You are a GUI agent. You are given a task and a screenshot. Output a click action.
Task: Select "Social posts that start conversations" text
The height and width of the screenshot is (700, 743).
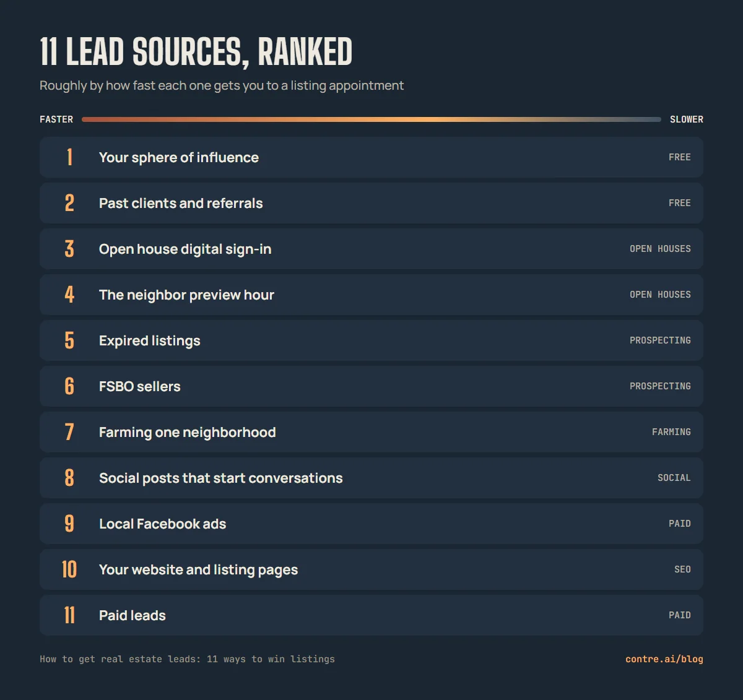(220, 478)
